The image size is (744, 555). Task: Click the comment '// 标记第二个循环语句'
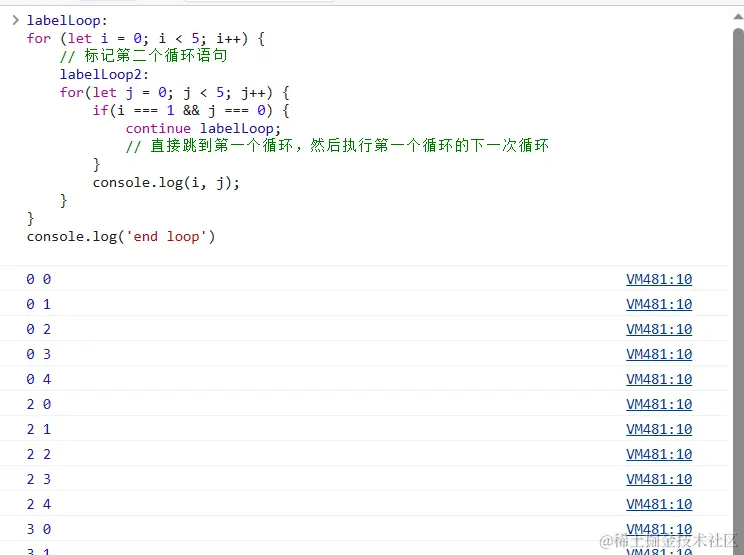click(x=143, y=56)
